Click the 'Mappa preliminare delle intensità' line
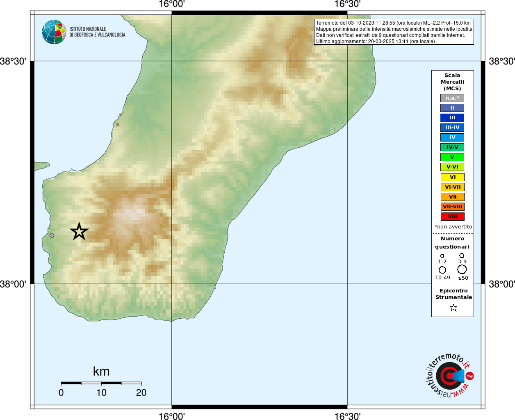The image size is (515, 420). pyautogui.click(x=394, y=29)
